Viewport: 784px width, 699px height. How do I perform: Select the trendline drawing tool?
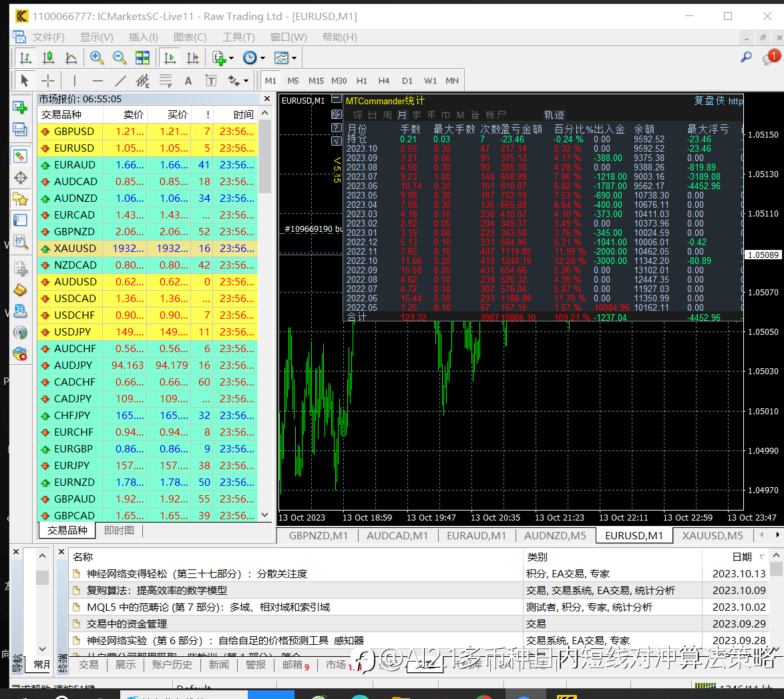click(120, 81)
